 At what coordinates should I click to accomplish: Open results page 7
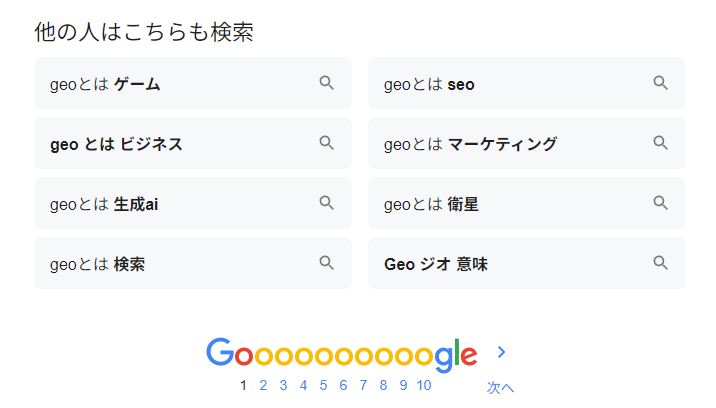pyautogui.click(x=363, y=385)
